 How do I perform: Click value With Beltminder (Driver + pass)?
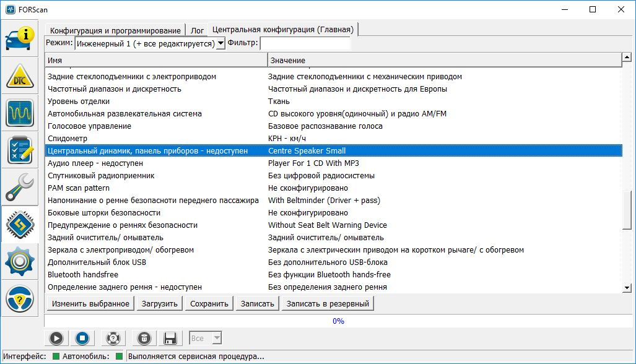coord(324,200)
